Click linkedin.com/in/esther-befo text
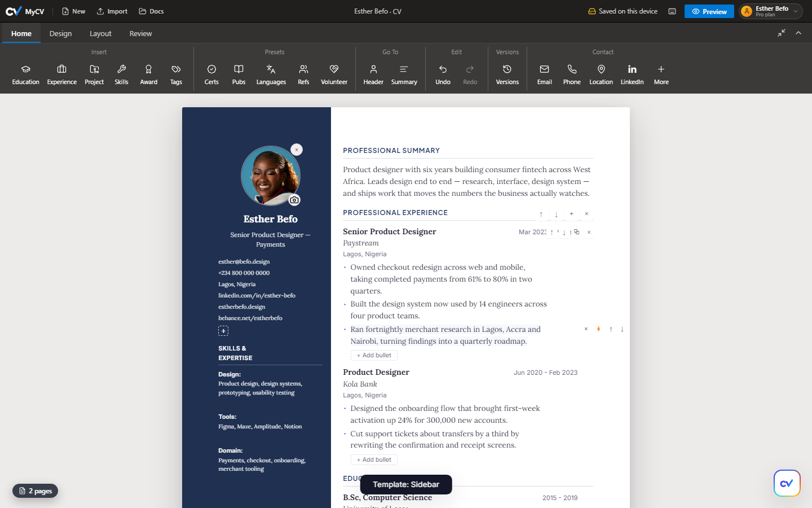The width and height of the screenshot is (812, 508). point(257,295)
